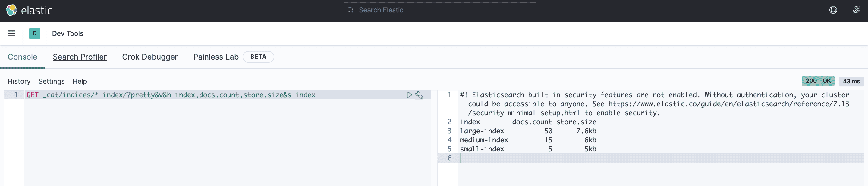Image resolution: width=868 pixels, height=186 pixels.
Task: Click the large-index row in output
Action: pyautogui.click(x=528, y=131)
